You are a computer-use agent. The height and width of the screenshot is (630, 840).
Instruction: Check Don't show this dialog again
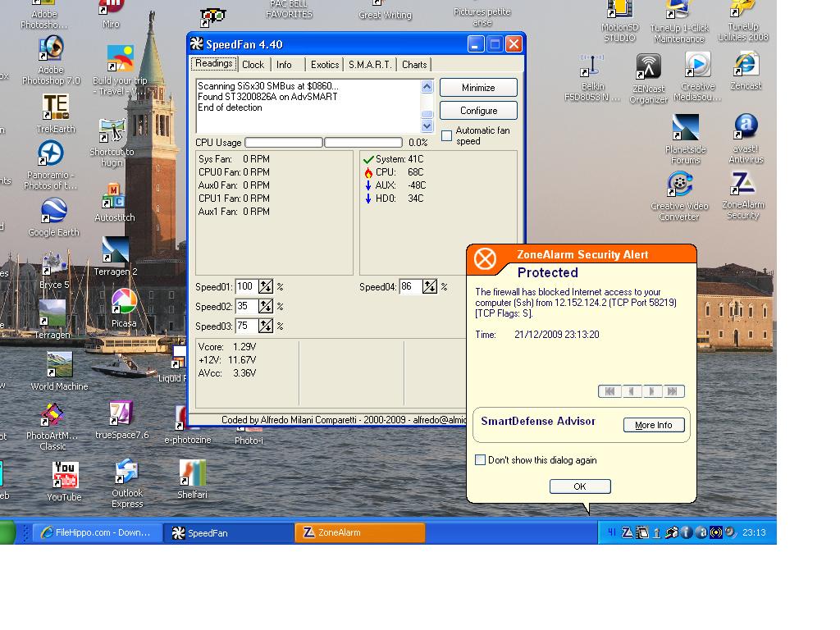(481, 459)
